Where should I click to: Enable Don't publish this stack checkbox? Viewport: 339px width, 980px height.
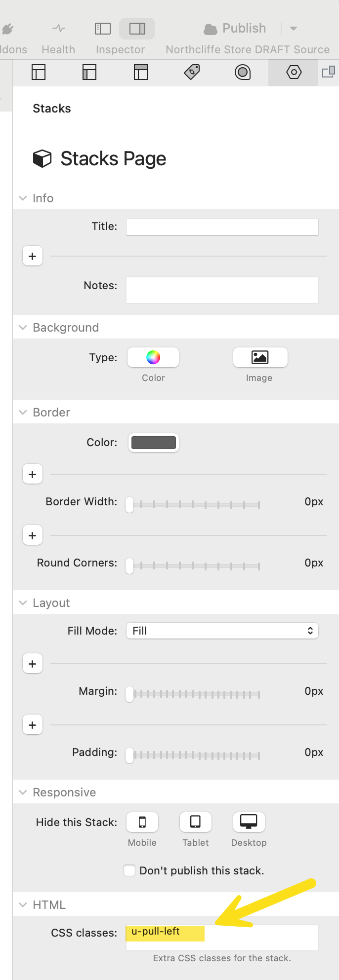pos(129,870)
